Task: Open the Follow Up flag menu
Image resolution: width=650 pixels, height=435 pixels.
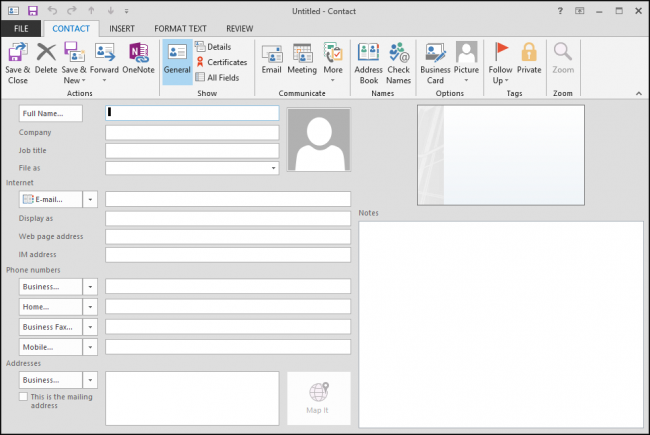Action: tap(500, 63)
